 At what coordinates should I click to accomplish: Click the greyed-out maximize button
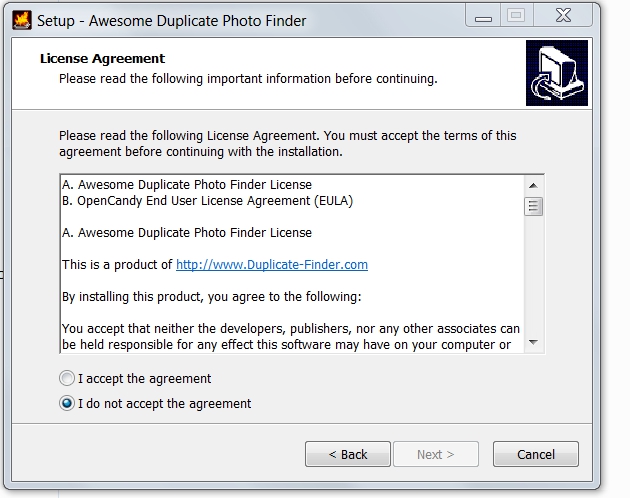516,16
